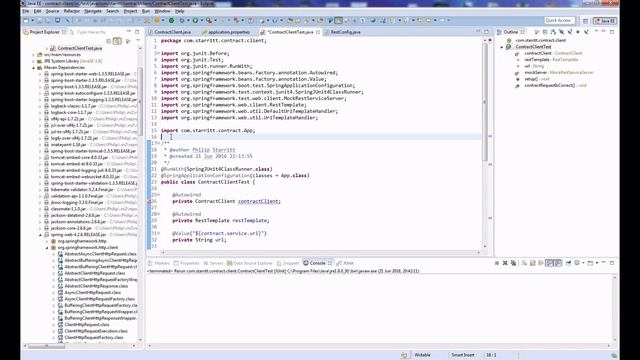Select setup() method in Outline

click(x=537, y=79)
